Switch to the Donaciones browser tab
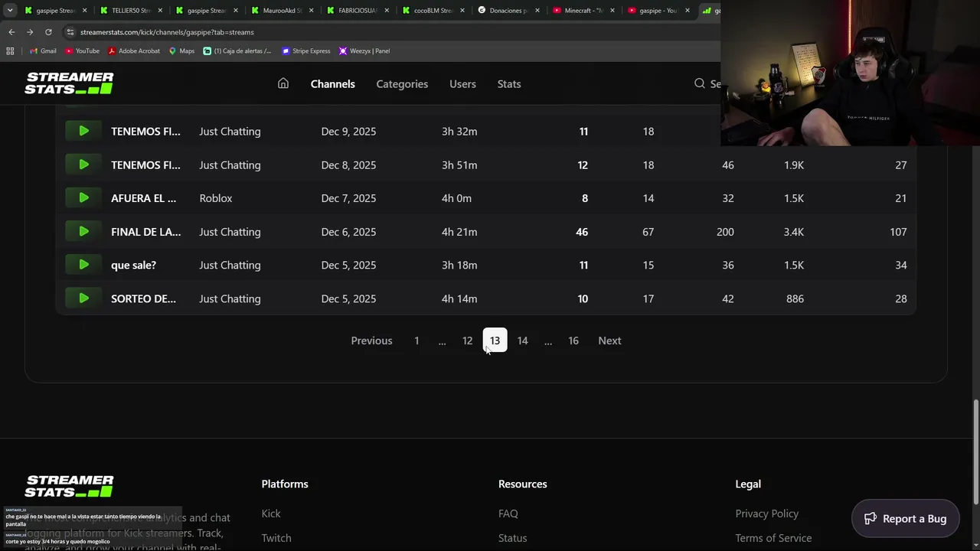The image size is (980, 551). click(508, 11)
